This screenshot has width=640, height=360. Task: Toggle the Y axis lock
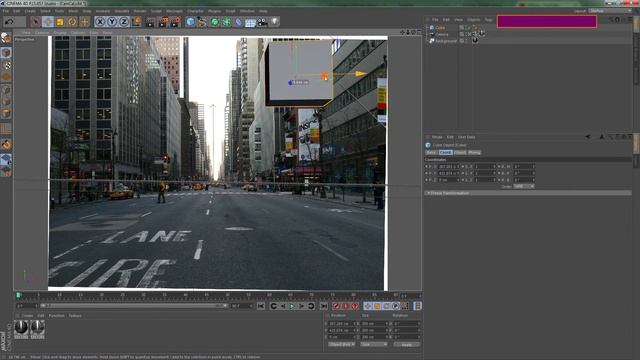pyautogui.click(x=112, y=22)
